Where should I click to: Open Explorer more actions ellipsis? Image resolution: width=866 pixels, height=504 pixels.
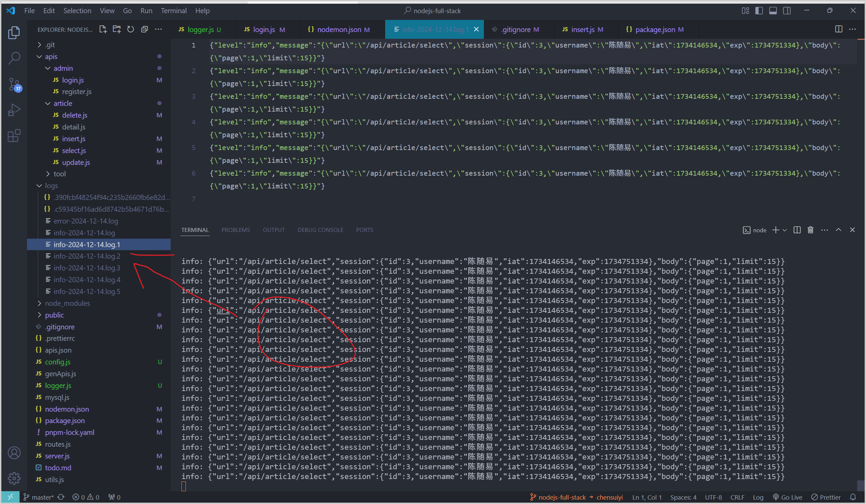coord(158,29)
